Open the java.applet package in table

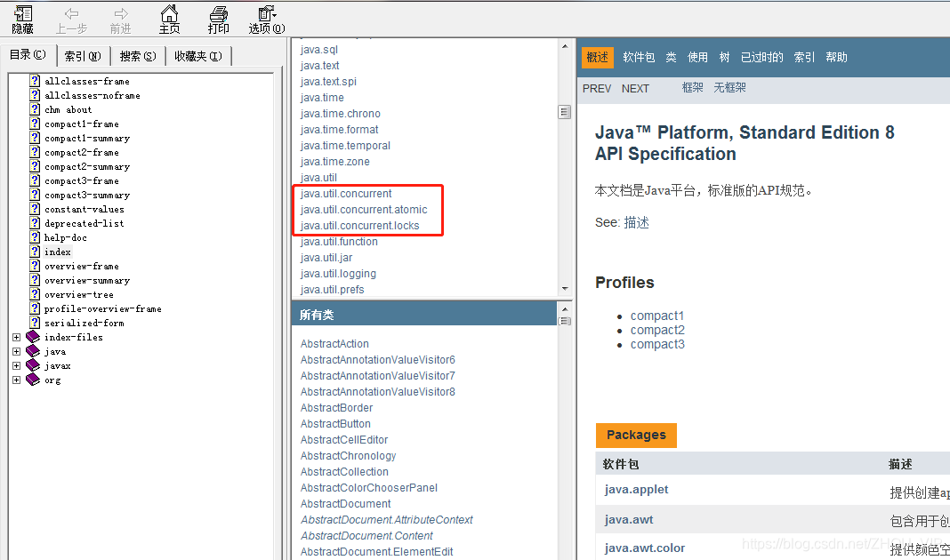(636, 489)
